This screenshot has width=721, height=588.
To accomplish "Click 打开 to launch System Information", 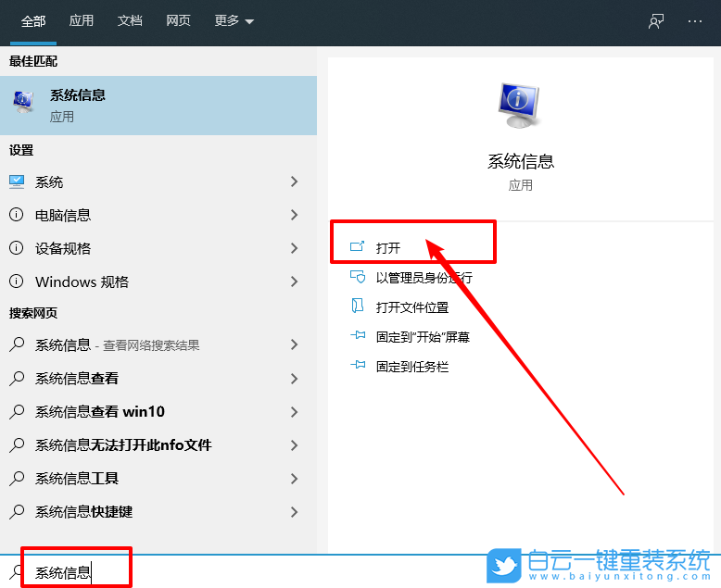I will pos(388,248).
